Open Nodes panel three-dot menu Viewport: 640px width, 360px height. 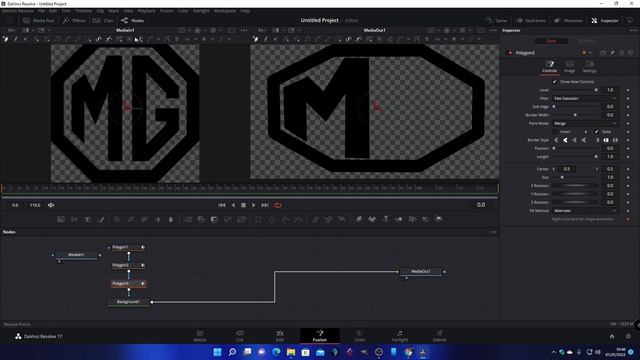[x=493, y=232]
